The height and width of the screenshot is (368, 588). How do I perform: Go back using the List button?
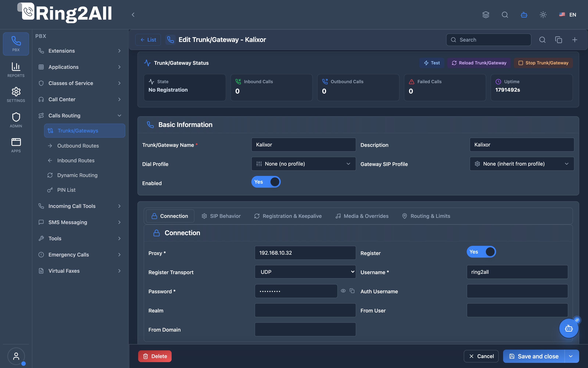(148, 40)
